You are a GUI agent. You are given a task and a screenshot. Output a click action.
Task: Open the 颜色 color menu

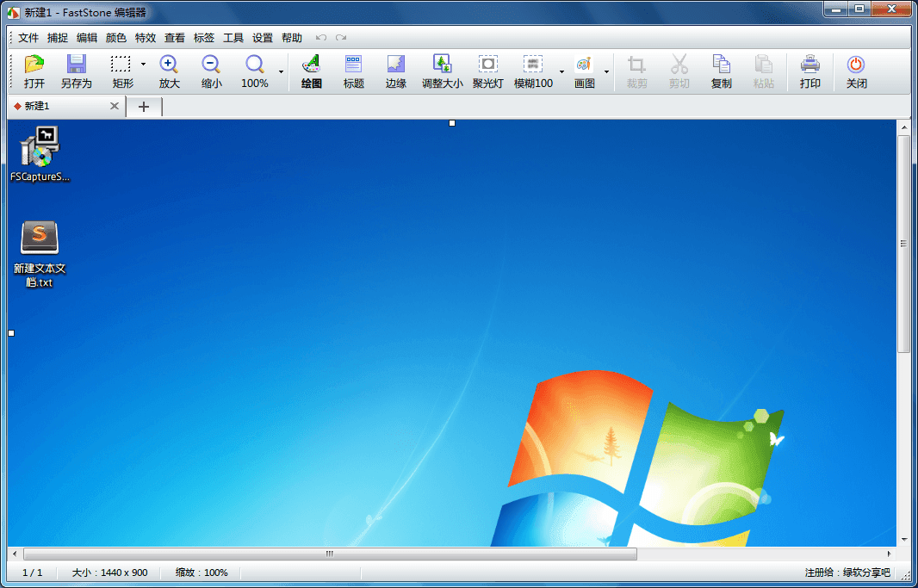(x=116, y=38)
